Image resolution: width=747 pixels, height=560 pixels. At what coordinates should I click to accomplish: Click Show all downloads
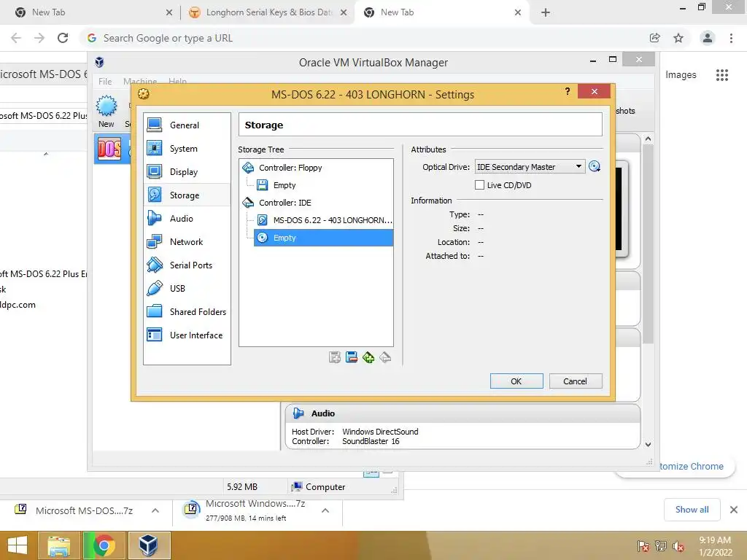point(692,510)
